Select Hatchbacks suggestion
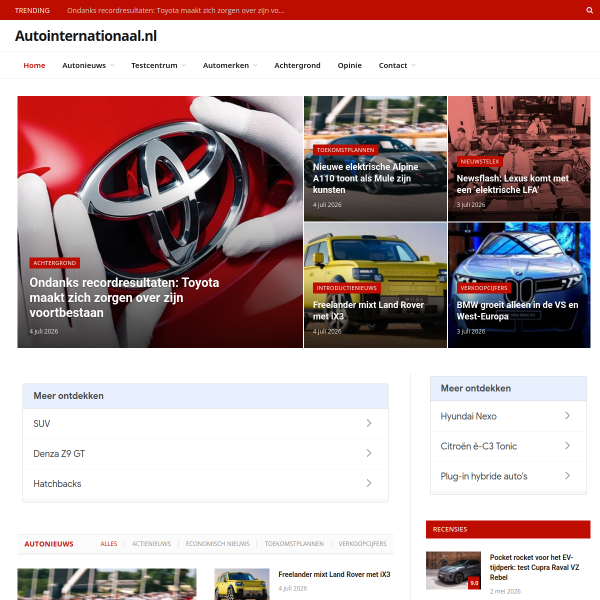Viewport: 600px width, 600px height. (205, 484)
